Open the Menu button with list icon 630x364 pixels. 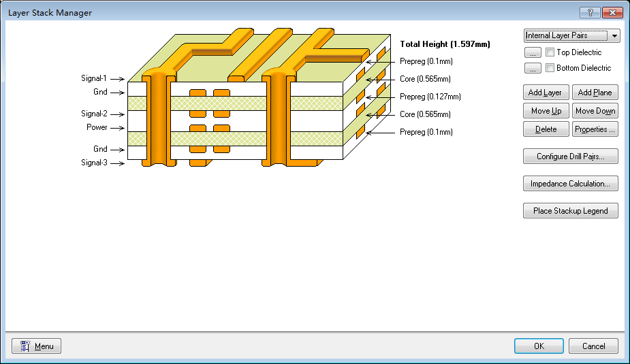coord(37,346)
